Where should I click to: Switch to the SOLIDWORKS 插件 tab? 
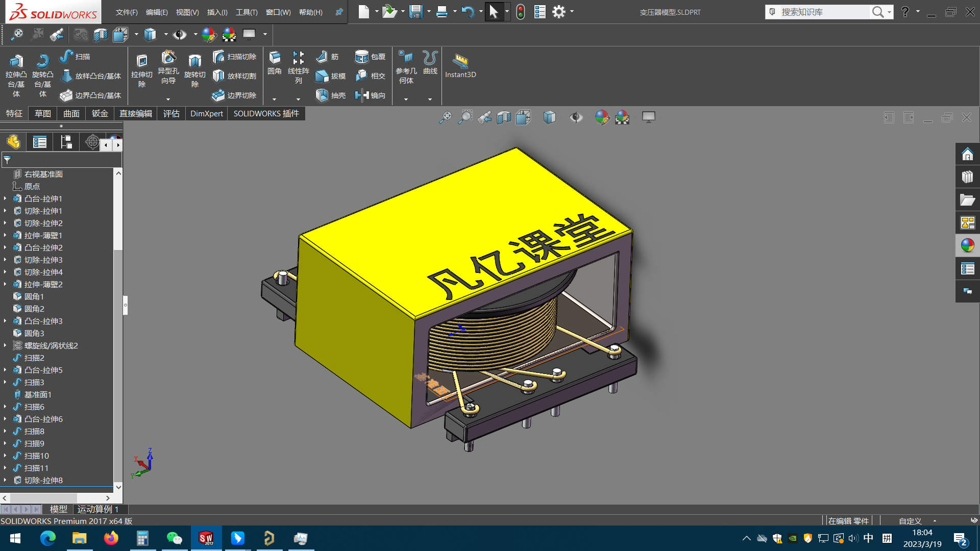click(x=266, y=113)
